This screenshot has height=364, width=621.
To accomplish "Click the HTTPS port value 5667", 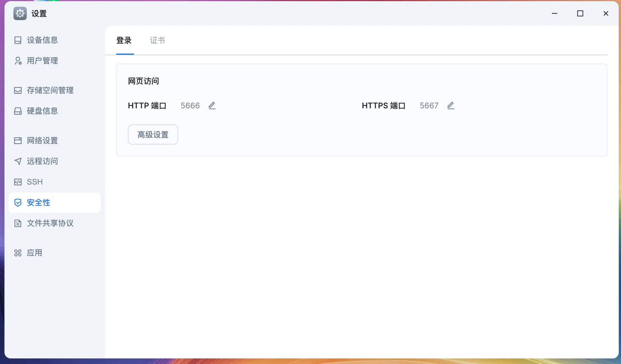I will tap(429, 106).
